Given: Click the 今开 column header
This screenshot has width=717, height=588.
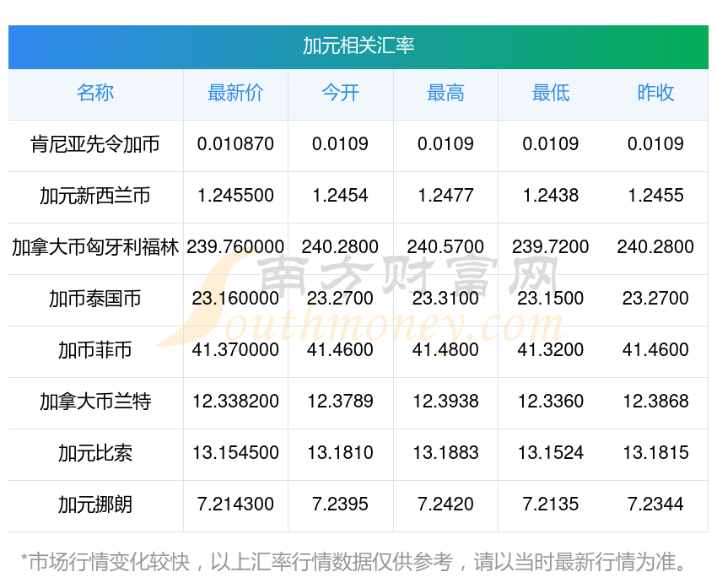Looking at the screenshot, I should [340, 93].
